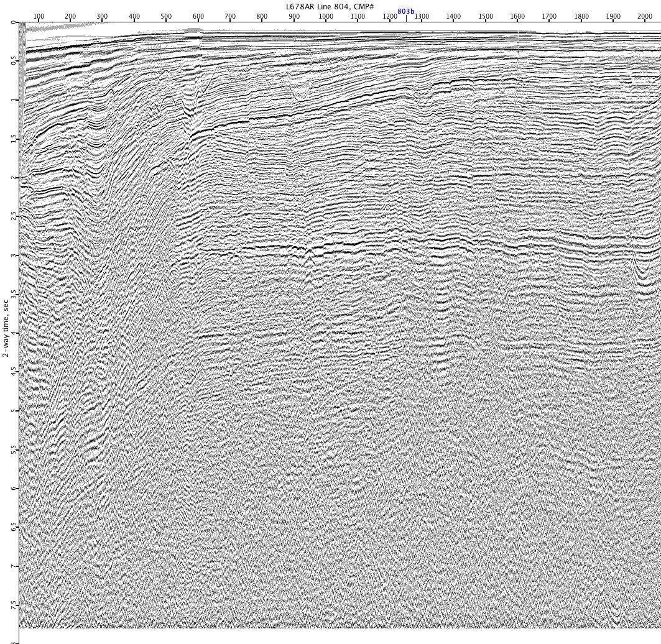The width and height of the screenshot is (661, 644).
Task: Click CMP tick label 2000
Action: tap(645, 17)
